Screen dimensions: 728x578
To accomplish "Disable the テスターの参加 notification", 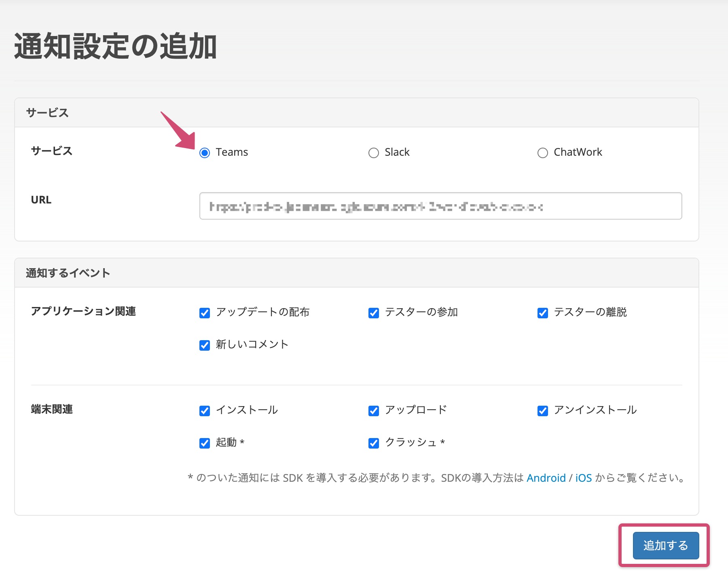I will point(373,312).
